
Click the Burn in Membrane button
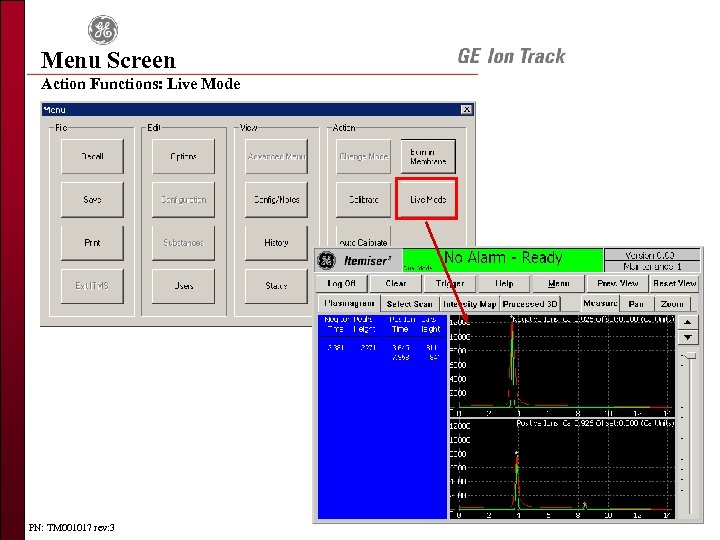click(x=428, y=157)
